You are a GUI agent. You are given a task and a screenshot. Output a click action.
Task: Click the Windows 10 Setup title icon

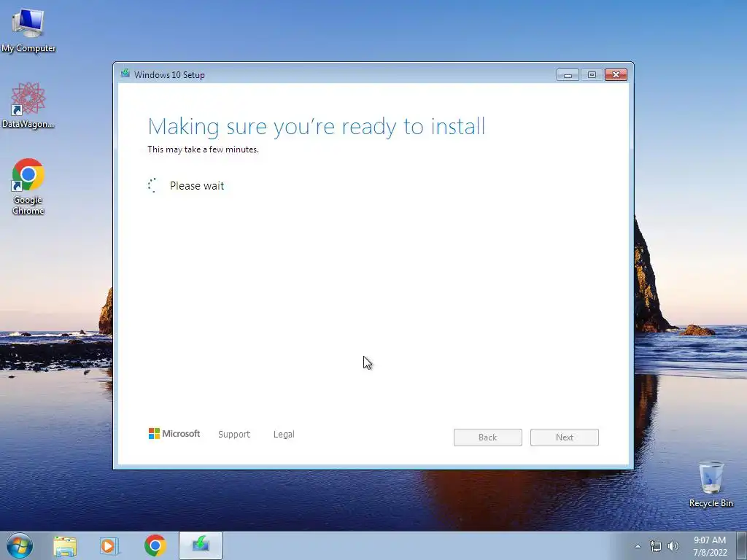[x=125, y=74]
